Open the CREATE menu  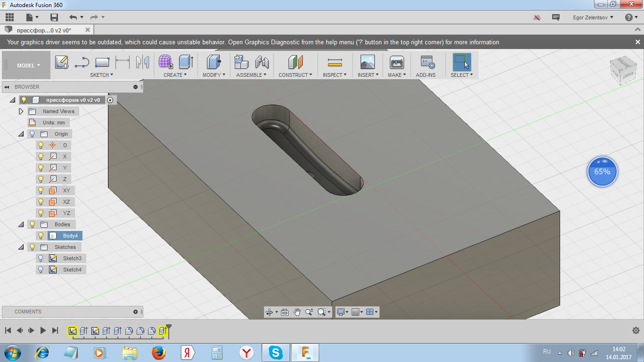(175, 75)
